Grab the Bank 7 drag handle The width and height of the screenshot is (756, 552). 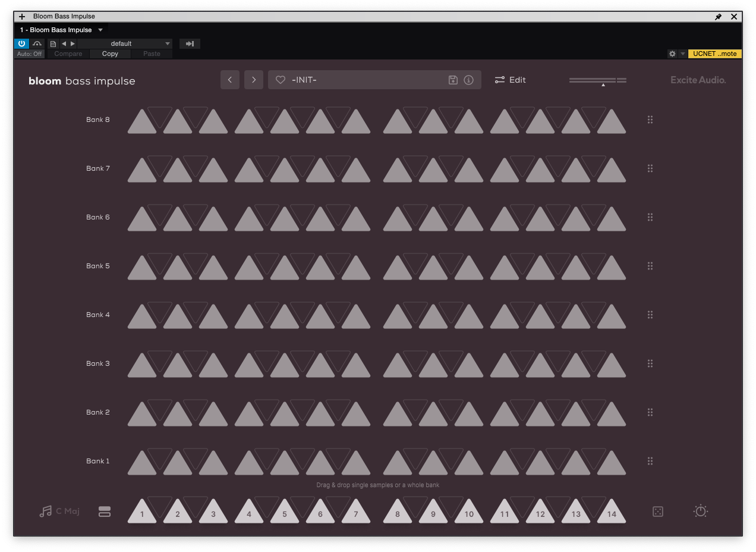pyautogui.click(x=650, y=168)
